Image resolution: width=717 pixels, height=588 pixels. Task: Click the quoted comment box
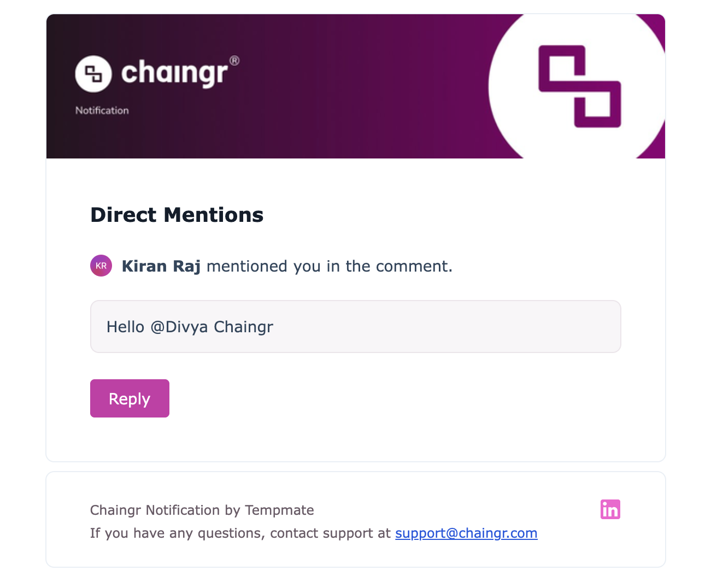pyautogui.click(x=437, y=327)
